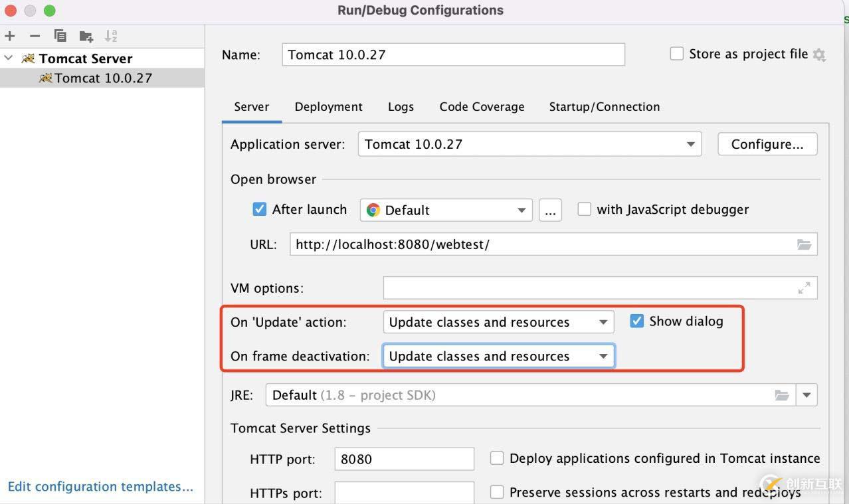Browse for JRE folder icon
The height and width of the screenshot is (504, 849).
(x=782, y=395)
